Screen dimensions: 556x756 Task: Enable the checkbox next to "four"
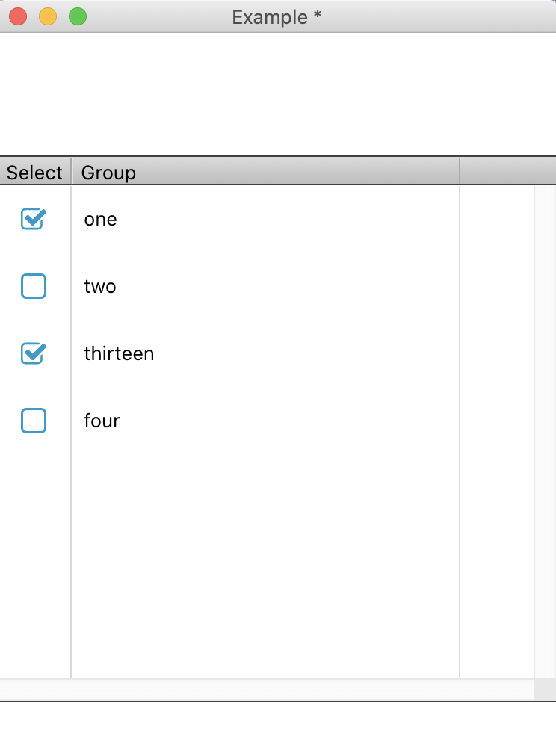(x=34, y=421)
